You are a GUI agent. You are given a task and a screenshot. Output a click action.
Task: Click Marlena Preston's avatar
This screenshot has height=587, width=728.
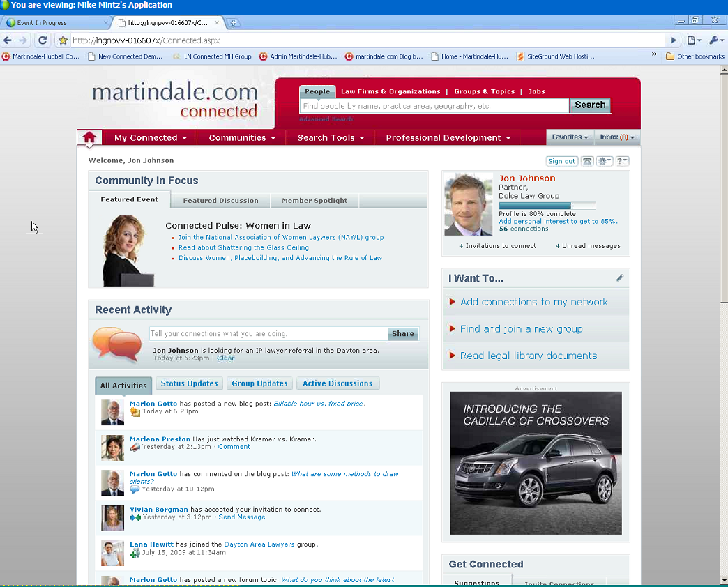pos(112,448)
